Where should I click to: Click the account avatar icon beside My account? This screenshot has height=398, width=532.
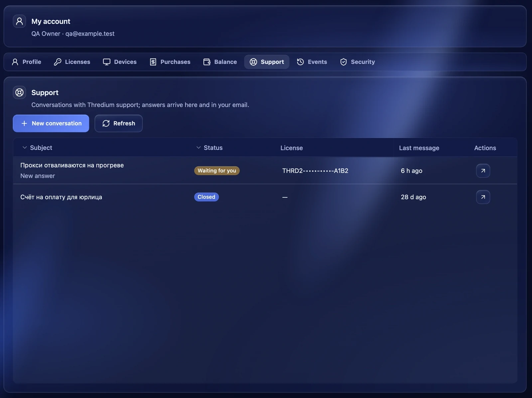coord(19,21)
